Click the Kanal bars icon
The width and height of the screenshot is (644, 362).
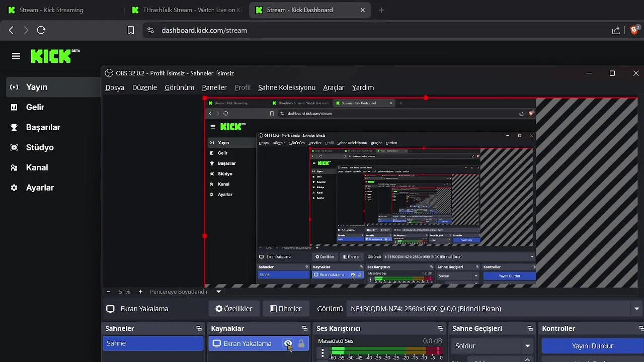(15, 167)
